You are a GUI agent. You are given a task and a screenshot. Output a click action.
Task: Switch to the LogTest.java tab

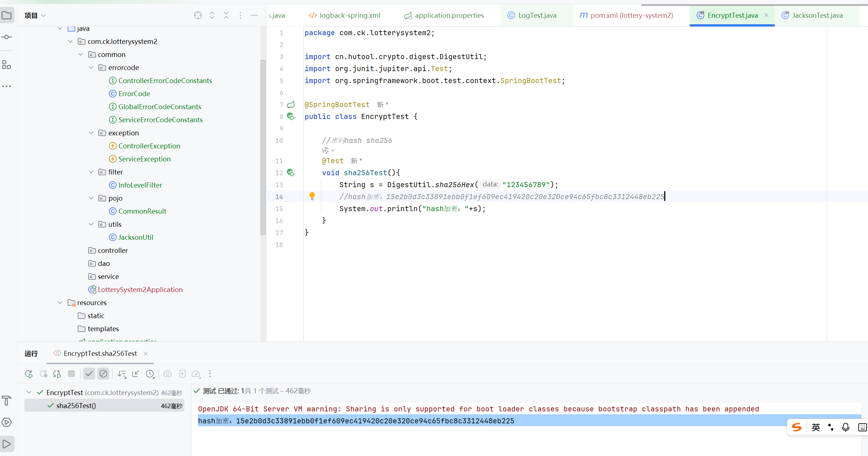tap(537, 15)
